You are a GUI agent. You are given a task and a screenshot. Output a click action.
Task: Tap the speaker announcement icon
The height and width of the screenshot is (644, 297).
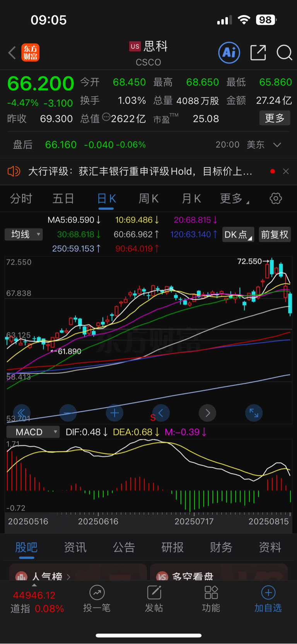tap(14, 171)
